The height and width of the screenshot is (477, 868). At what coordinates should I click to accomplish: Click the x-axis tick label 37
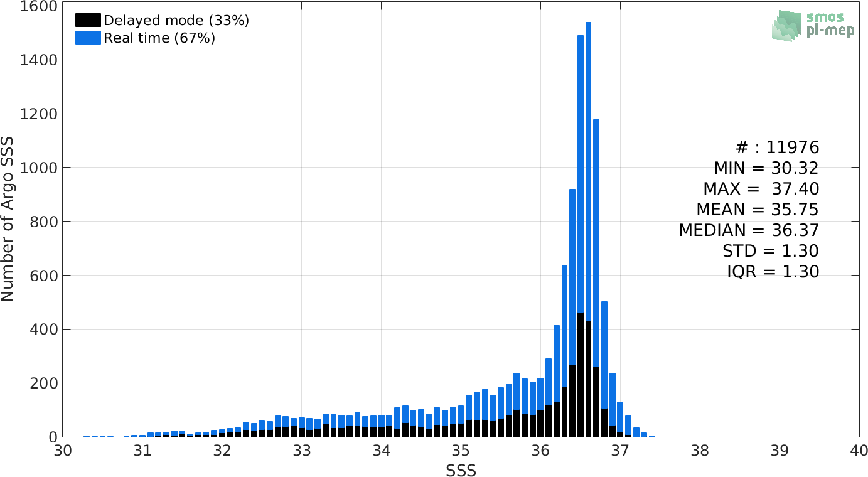(x=620, y=451)
